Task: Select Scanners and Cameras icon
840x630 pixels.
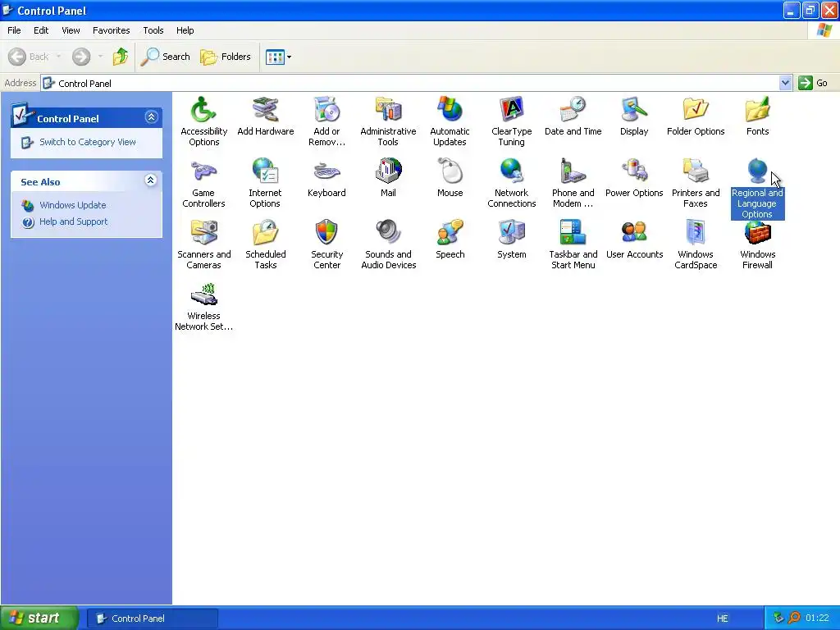Action: point(203,233)
